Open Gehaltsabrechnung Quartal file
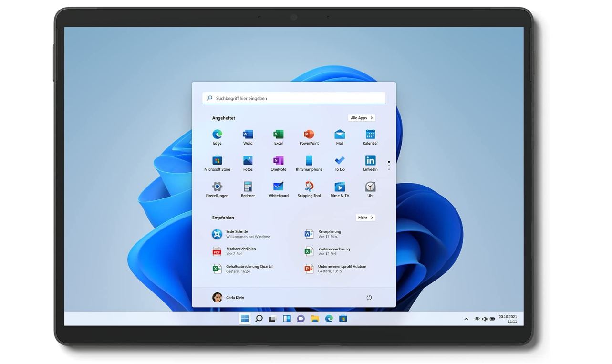The image size is (612, 364). (x=242, y=269)
